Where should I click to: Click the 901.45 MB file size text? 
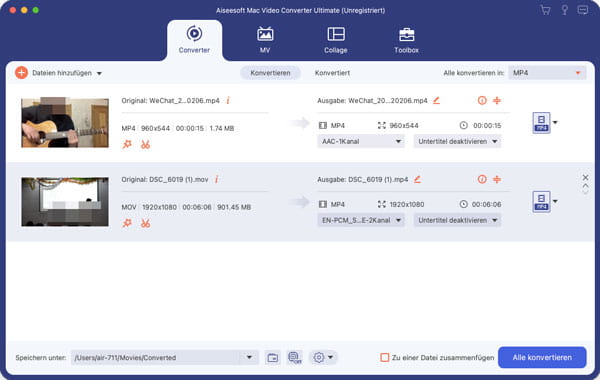pyautogui.click(x=234, y=207)
